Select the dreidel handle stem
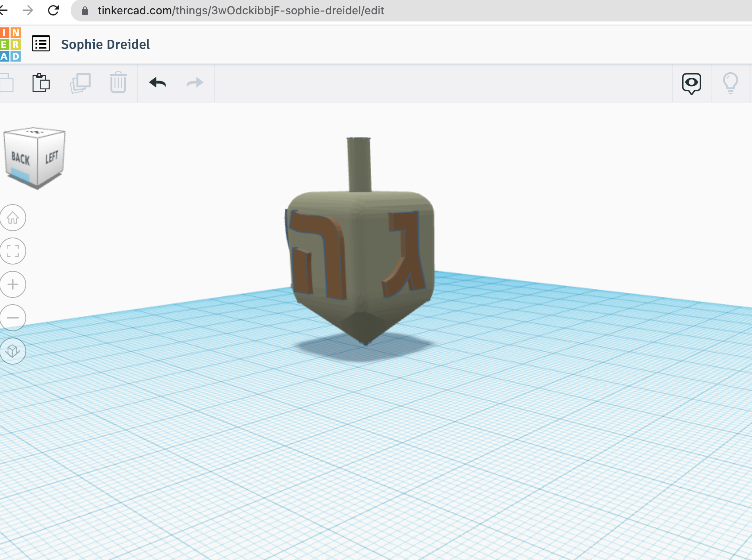This screenshot has width=752, height=560. pyautogui.click(x=359, y=164)
